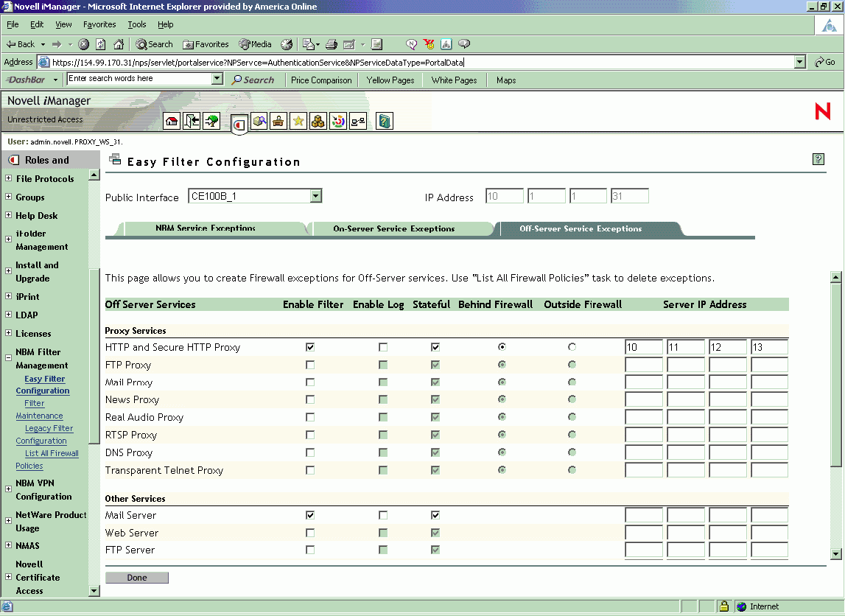
Task: Click the browser Refresh icon
Action: pyautogui.click(x=101, y=44)
